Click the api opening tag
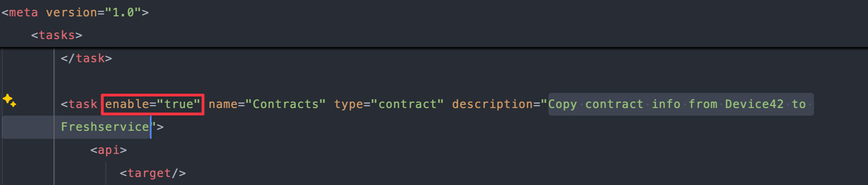Image resolution: width=868 pixels, height=185 pixels. [x=108, y=150]
